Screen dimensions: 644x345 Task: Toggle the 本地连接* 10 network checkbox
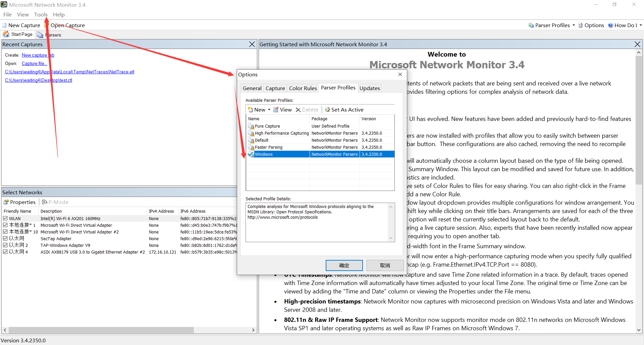5,232
